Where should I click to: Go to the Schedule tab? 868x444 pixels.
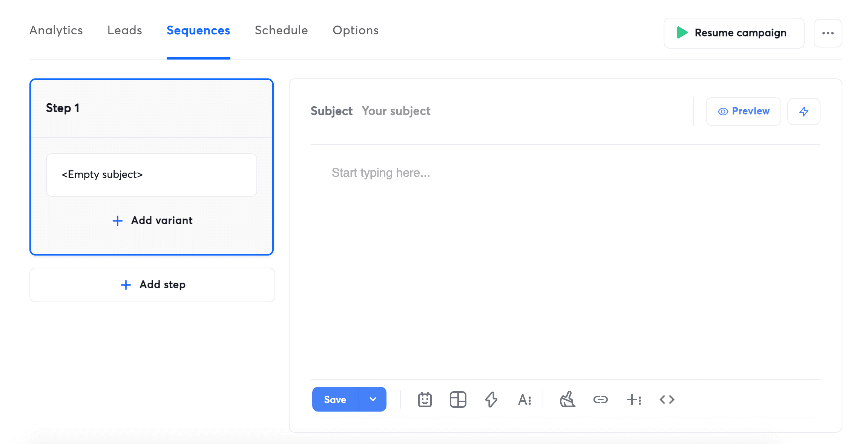tap(281, 31)
